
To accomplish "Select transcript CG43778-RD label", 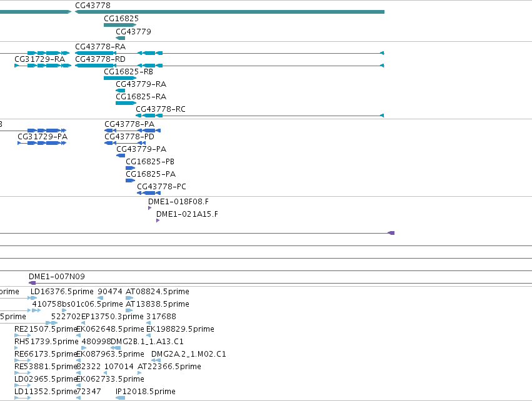I will (x=101, y=59).
